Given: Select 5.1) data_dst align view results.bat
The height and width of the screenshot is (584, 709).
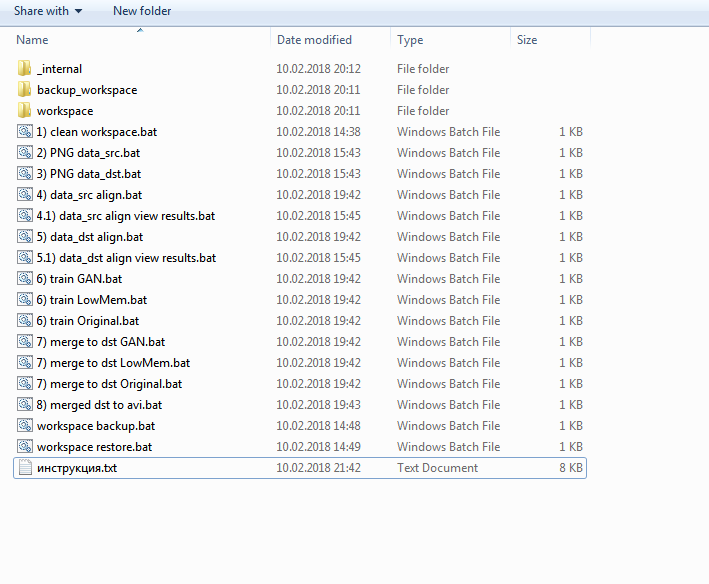Looking at the screenshot, I should (x=126, y=258).
